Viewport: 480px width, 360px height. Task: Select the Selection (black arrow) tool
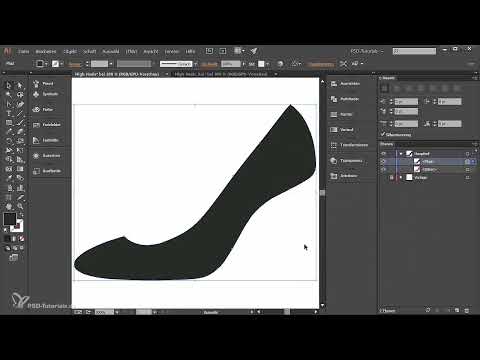pos(9,85)
